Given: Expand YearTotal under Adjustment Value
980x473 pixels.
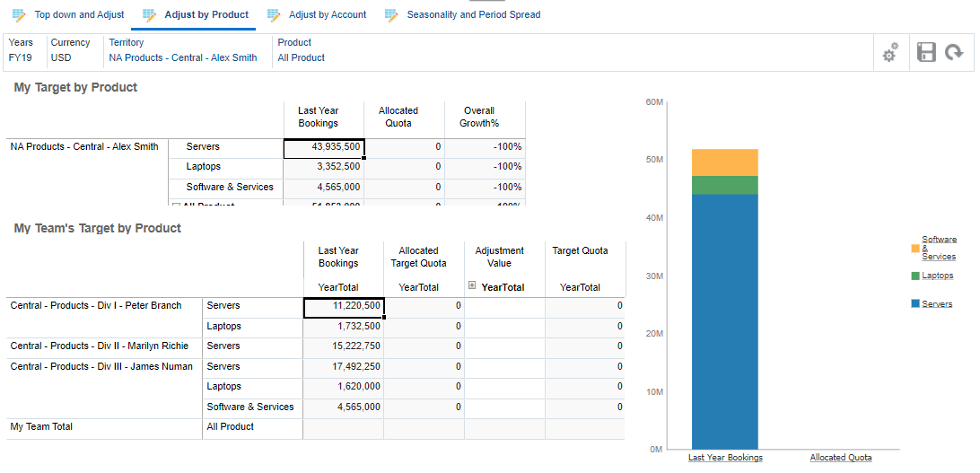Looking at the screenshot, I should [472, 285].
